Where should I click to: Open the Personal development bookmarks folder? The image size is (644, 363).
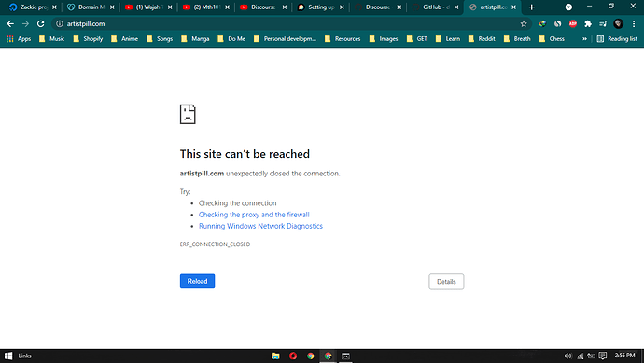pyautogui.click(x=285, y=38)
